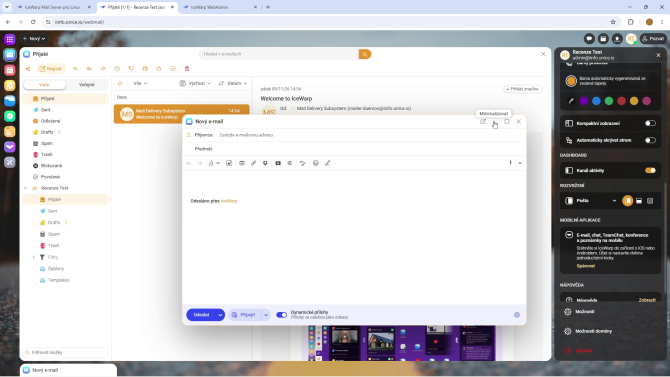Disable Kanál aktivity switch
The width and height of the screenshot is (670, 377).
[650, 171]
